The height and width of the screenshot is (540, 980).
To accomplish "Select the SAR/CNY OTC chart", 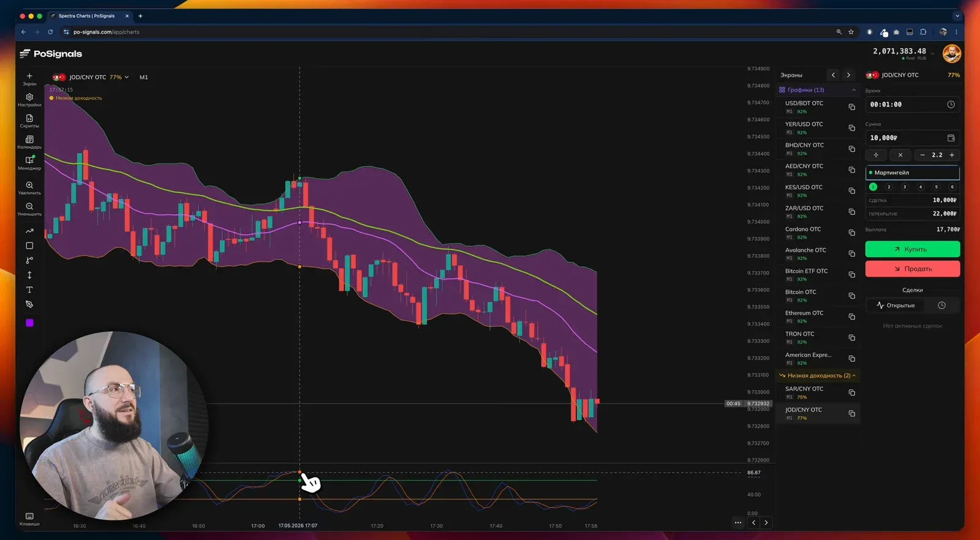I will tap(818, 392).
